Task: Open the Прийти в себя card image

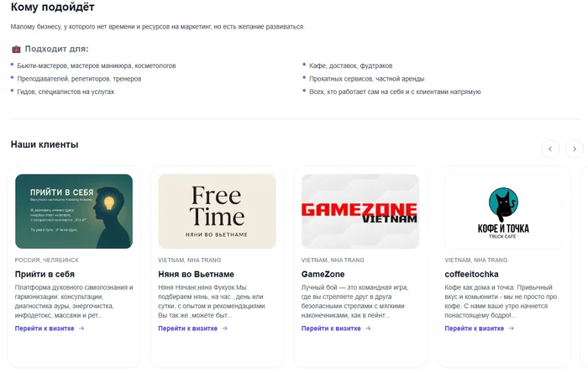Action: 74,211
